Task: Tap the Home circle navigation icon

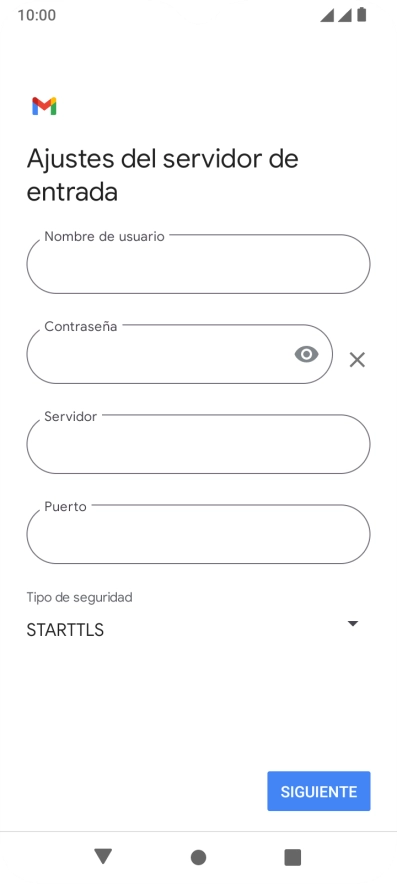Action: [198, 857]
